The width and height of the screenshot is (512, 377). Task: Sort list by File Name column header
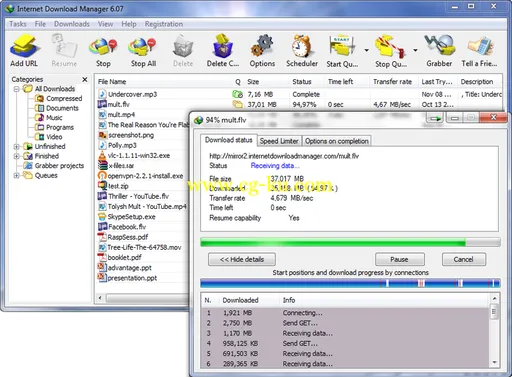click(164, 82)
